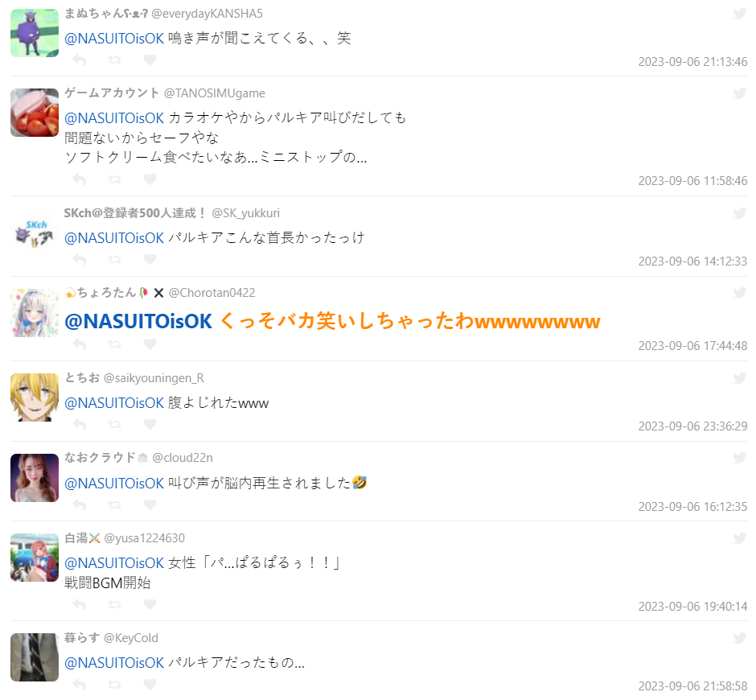Open timestamp 2023-09-06 11:58:46
The width and height of the screenshot is (756, 700).
(x=692, y=181)
